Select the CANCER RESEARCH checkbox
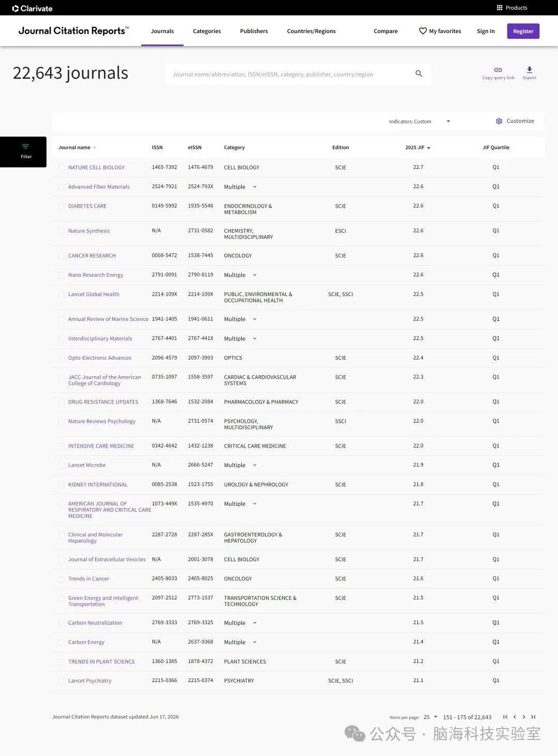This screenshot has height=756, width=558. pos(61,256)
